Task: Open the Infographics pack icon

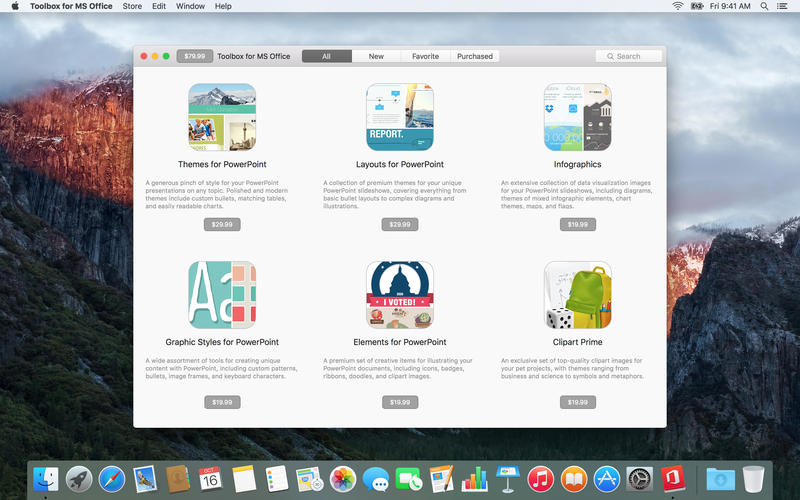Action: pos(578,117)
